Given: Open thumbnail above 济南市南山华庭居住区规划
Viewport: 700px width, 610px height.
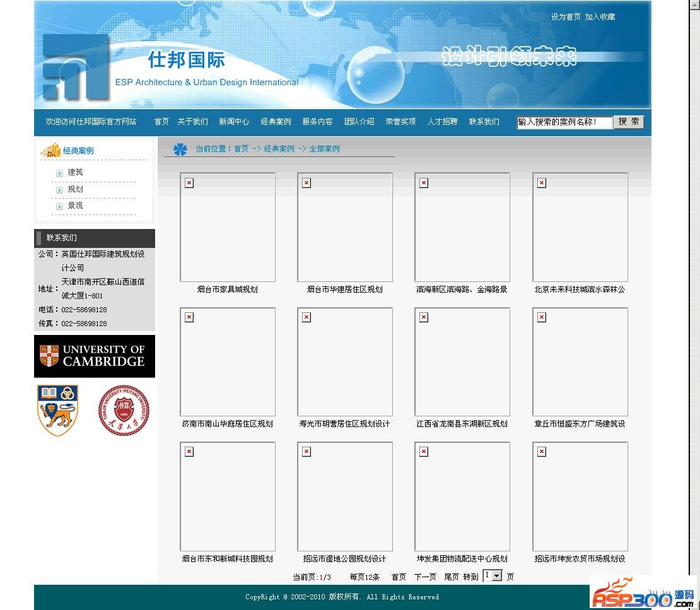Looking at the screenshot, I should coord(228,361).
